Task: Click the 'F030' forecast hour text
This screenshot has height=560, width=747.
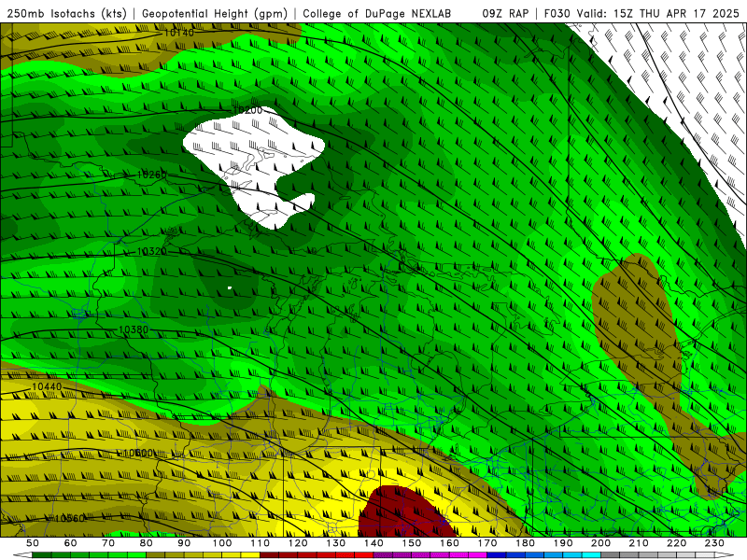Action: click(x=557, y=13)
